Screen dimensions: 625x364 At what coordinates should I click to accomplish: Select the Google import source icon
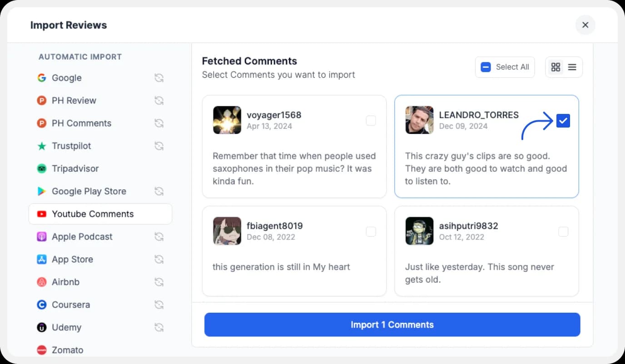tap(41, 78)
